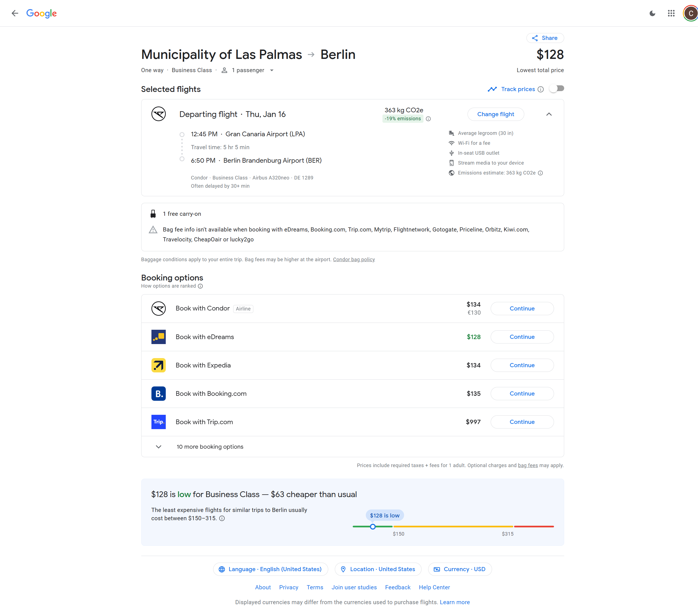Click the price range slider handle
Viewport: 698px width, 616px height.
click(373, 527)
